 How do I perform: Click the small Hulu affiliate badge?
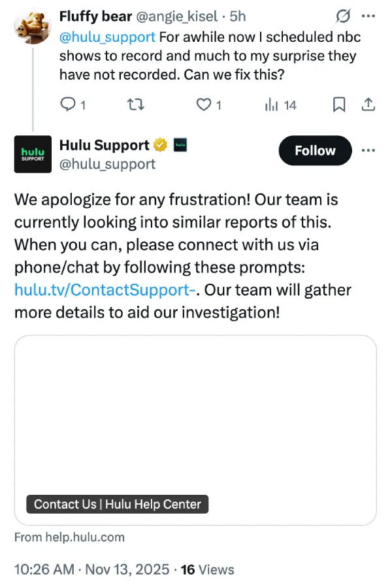(180, 145)
